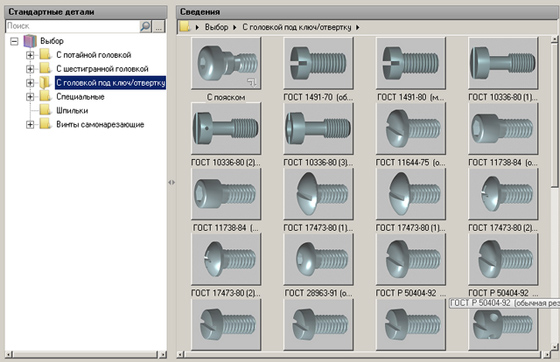Choose the ГОСТ 11644-75 screw icon
The height and width of the screenshot is (362, 560).
[x=411, y=129]
